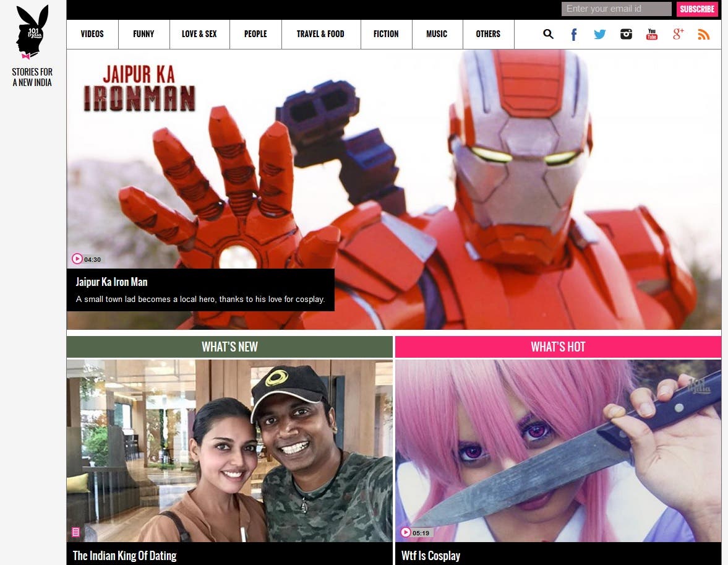Open the Wtf Is Cosplay title link
Viewport: 728px width, 565px height.
pyautogui.click(x=430, y=556)
